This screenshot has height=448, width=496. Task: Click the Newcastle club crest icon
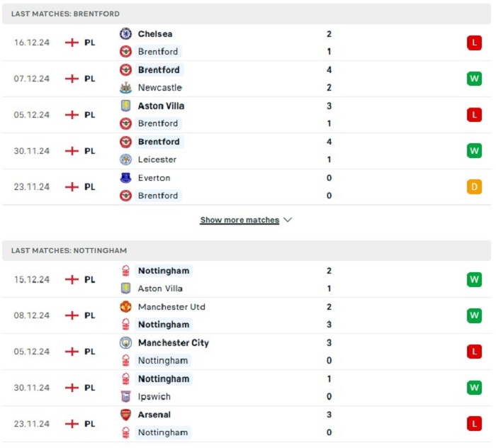125,87
